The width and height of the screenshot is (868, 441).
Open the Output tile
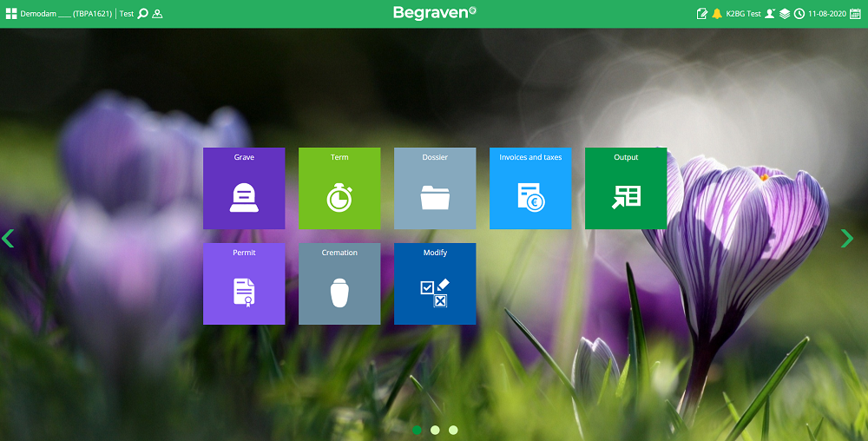(x=626, y=188)
